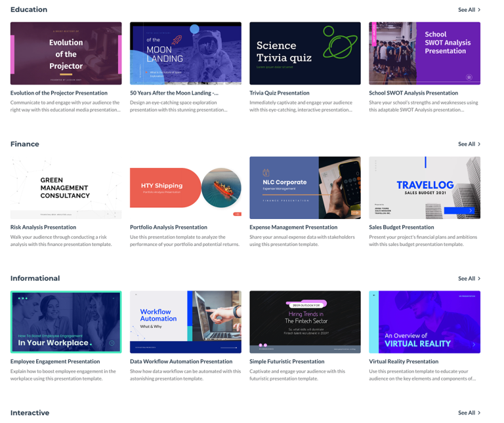504x423 pixels.
Task: Click Interactive See All chevron arrow
Action: [479, 413]
